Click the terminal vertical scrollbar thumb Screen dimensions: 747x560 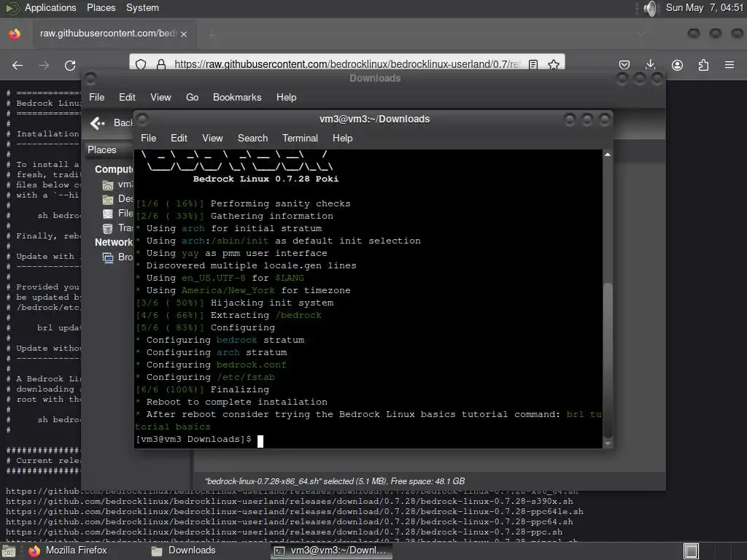[x=608, y=360]
